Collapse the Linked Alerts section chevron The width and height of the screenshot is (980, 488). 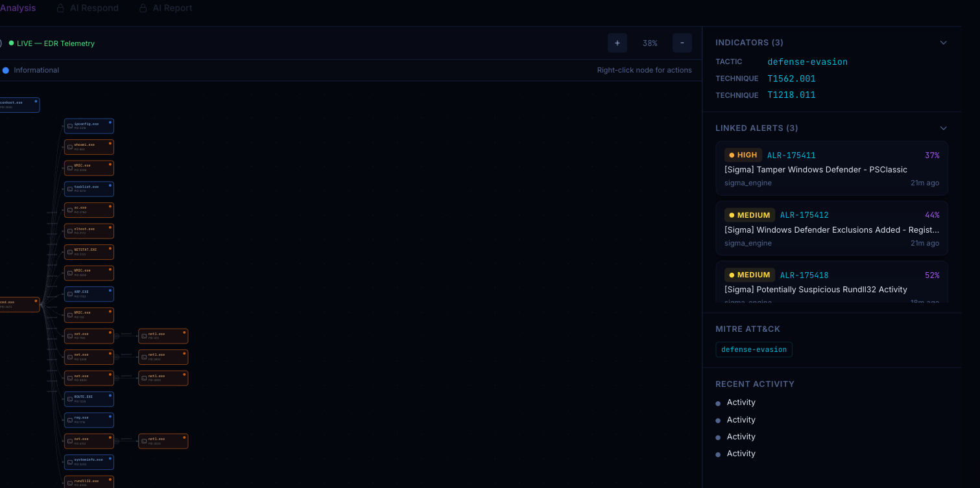click(943, 128)
